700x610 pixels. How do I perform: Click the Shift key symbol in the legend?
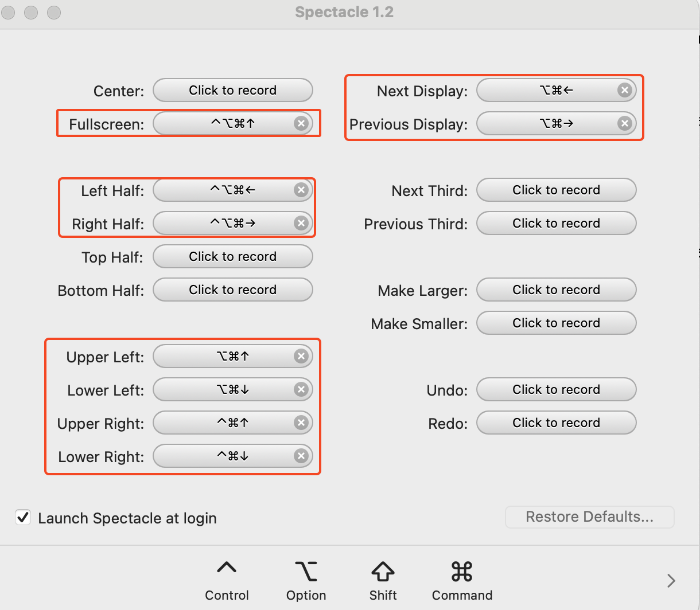(383, 572)
